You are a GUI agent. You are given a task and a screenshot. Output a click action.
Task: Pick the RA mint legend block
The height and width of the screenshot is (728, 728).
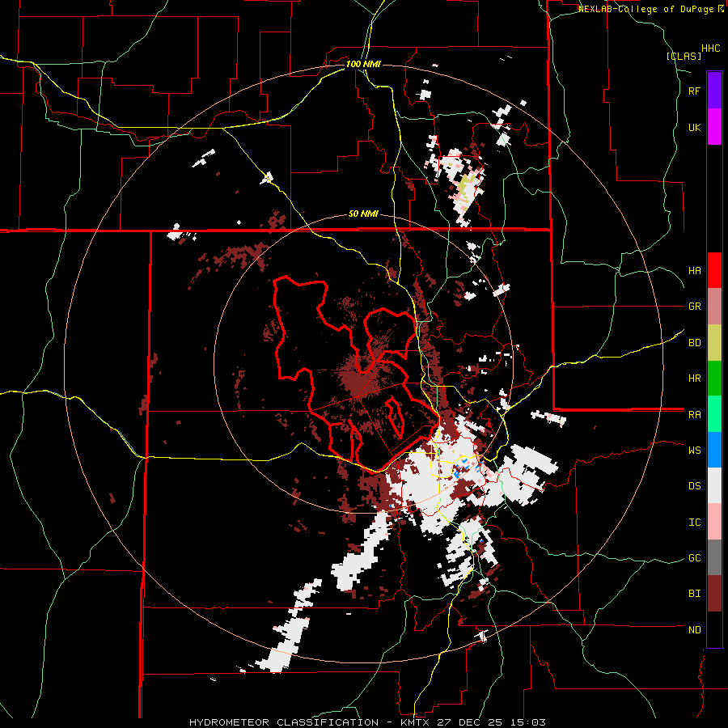pyautogui.click(x=714, y=414)
